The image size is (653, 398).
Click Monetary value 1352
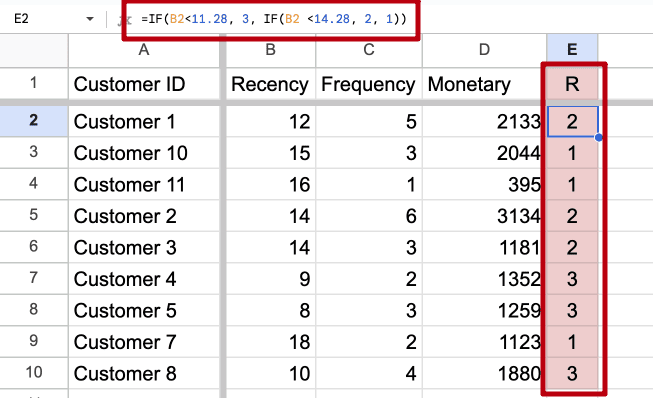pyautogui.click(x=484, y=279)
